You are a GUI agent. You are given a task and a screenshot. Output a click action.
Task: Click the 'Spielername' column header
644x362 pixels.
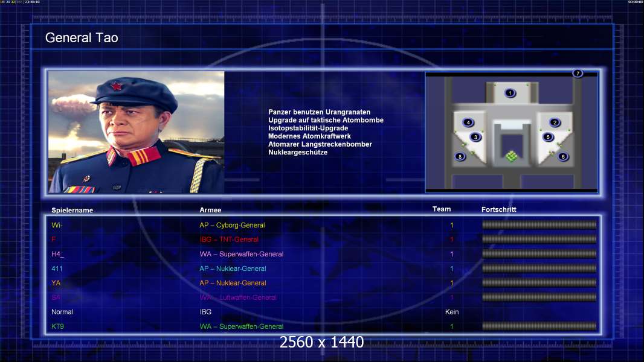(x=72, y=211)
